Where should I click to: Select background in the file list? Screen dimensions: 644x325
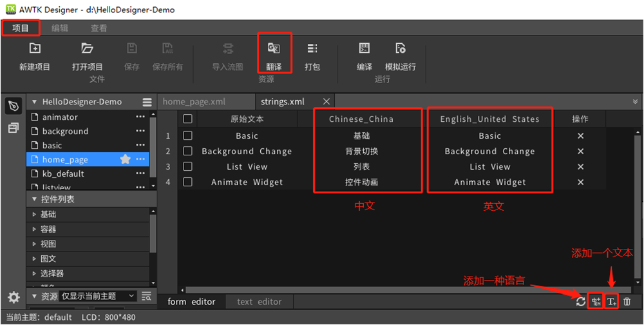(88, 132)
